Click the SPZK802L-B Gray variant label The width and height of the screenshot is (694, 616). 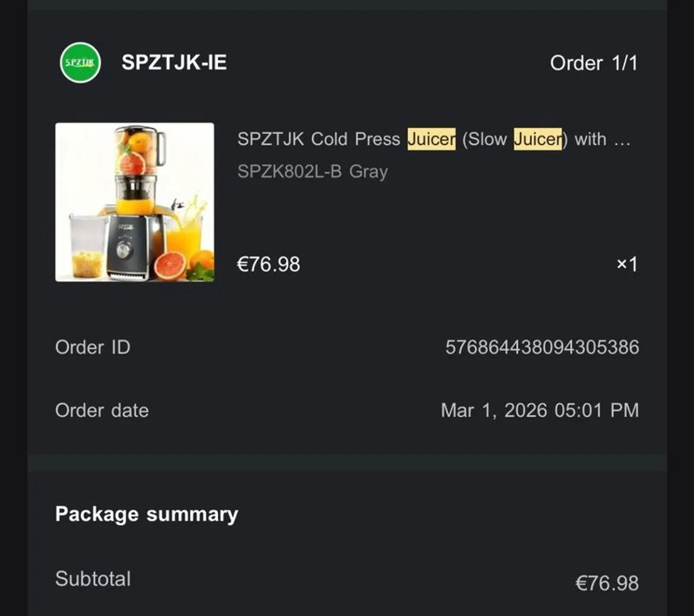[313, 171]
